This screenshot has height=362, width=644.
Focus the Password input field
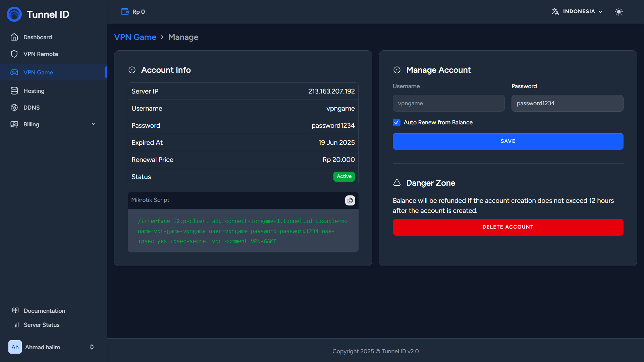click(x=567, y=103)
